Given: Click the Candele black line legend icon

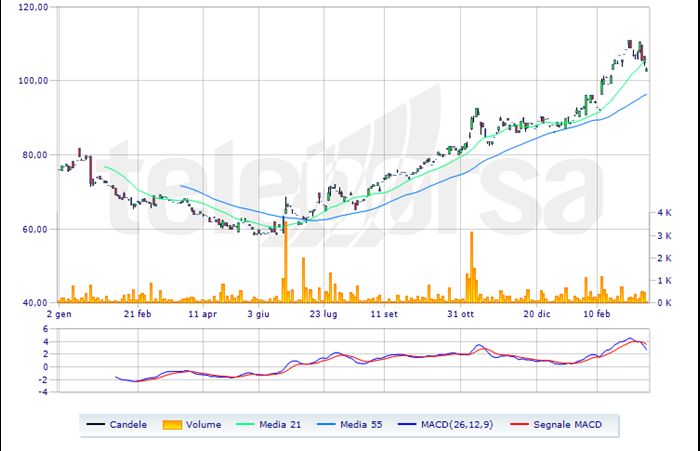Looking at the screenshot, I should [x=96, y=425].
